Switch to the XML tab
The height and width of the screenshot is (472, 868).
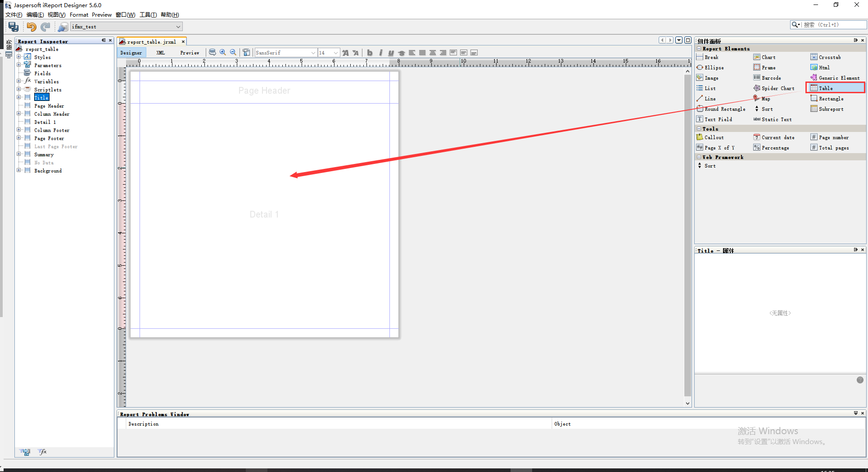click(160, 53)
